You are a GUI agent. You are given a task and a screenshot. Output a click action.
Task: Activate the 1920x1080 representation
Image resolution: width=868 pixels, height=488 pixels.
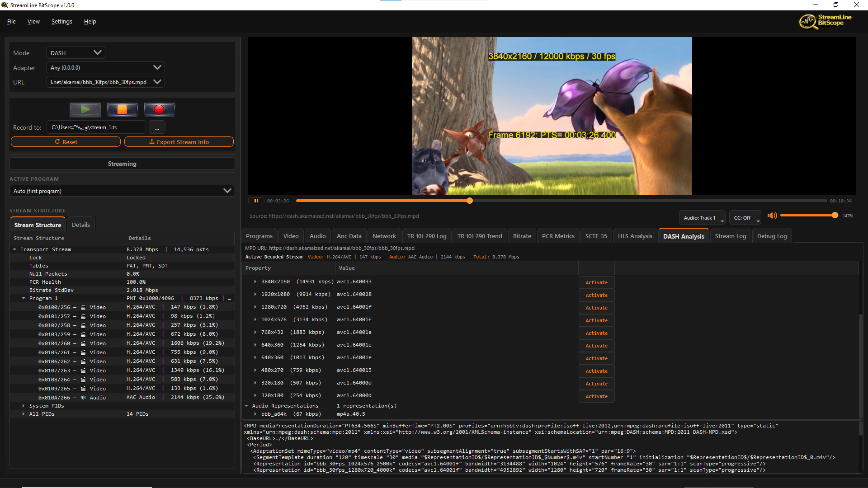pos(596,296)
